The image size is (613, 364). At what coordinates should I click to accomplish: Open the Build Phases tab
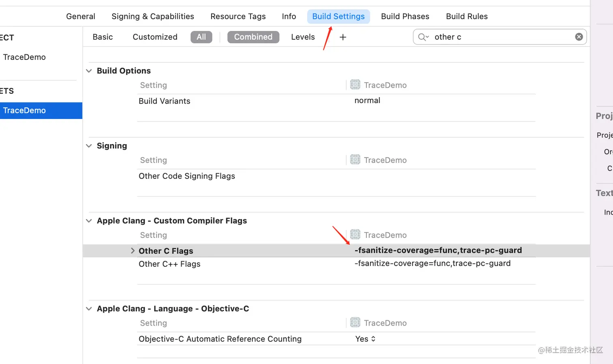point(405,17)
